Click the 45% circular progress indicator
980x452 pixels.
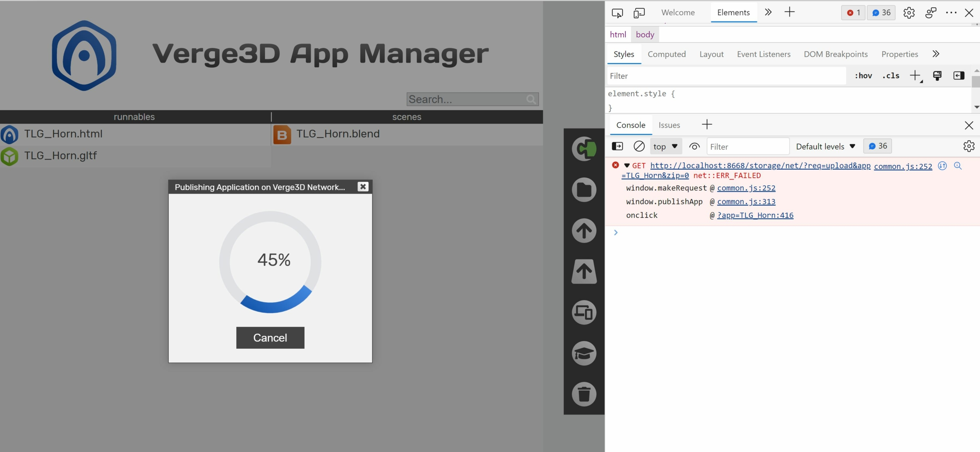click(270, 262)
